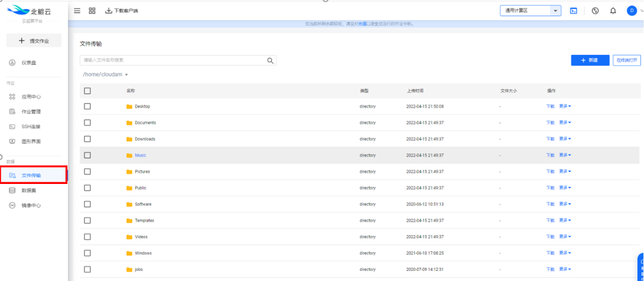Viewport: 644px width, 281px height.
Task: Click the Templates folder icon
Action: [129, 221]
